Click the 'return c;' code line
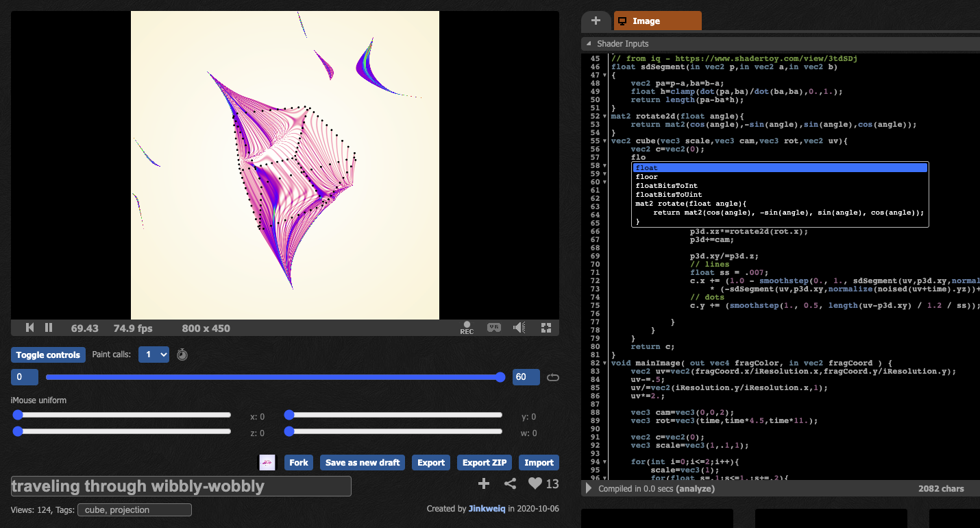The image size is (980, 528). 652,347
